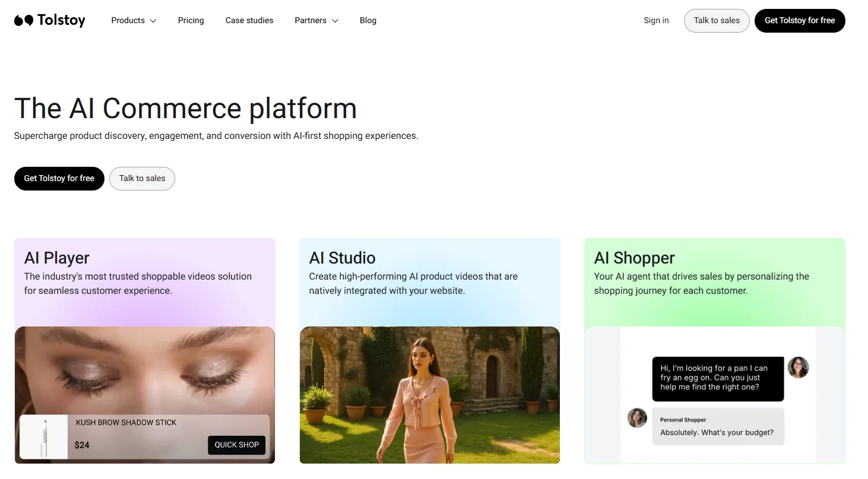The width and height of the screenshot is (868, 479).
Task: Click Sign in link
Action: coord(656,20)
